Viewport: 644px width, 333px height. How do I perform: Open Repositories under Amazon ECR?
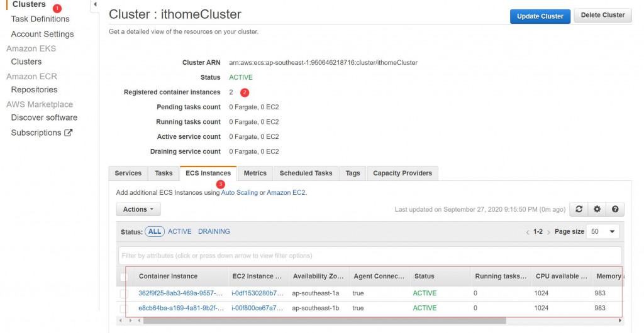pos(34,89)
